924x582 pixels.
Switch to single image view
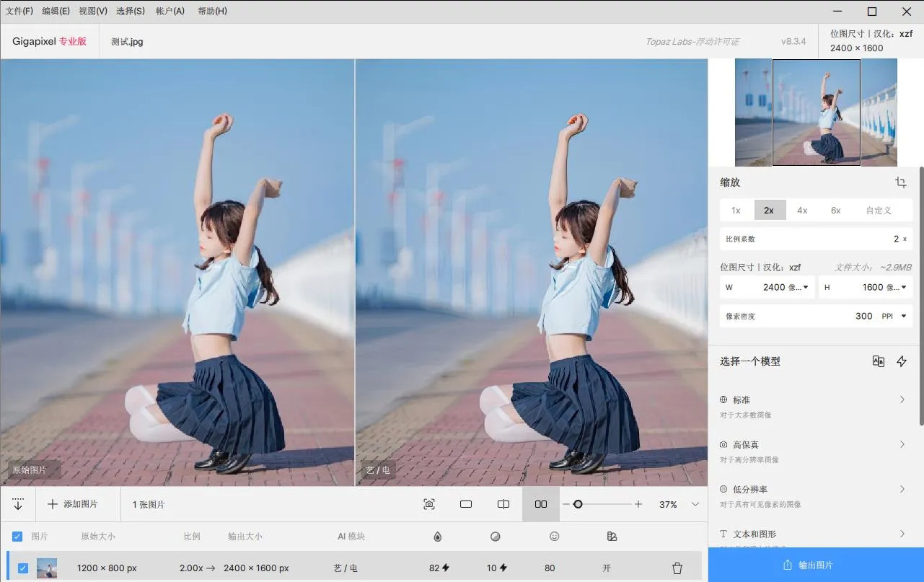[466, 504]
